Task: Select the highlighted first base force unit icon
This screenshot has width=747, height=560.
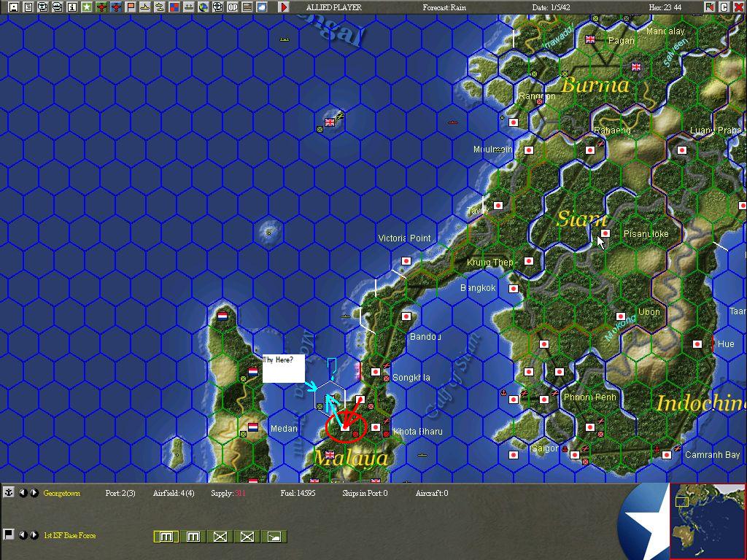Action: (x=166, y=537)
